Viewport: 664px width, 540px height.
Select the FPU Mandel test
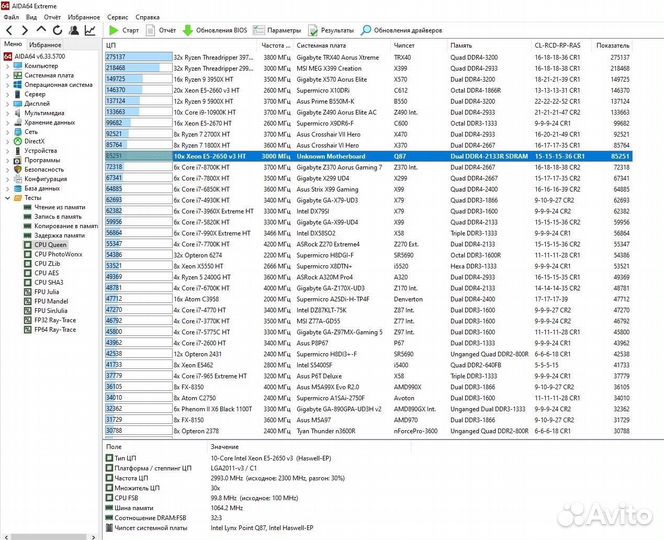pos(46,301)
